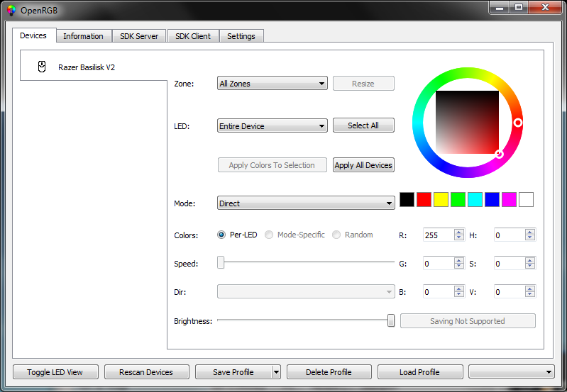Maximize the OpenRGB window
Screen dimensions: 567x392
[x=519, y=7]
